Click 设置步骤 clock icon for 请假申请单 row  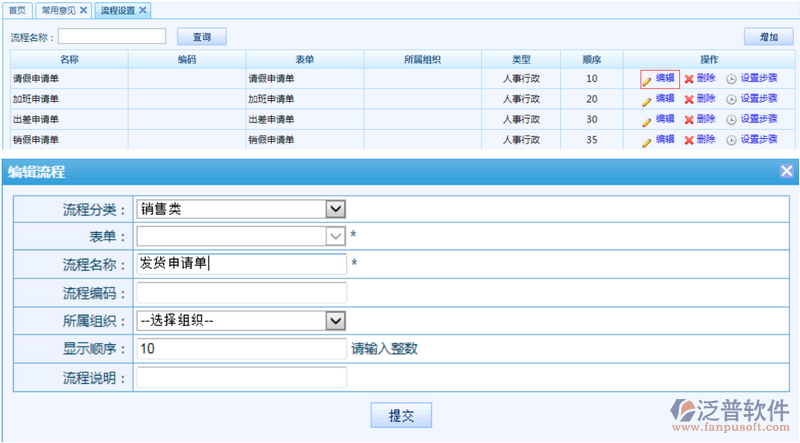tap(731, 79)
